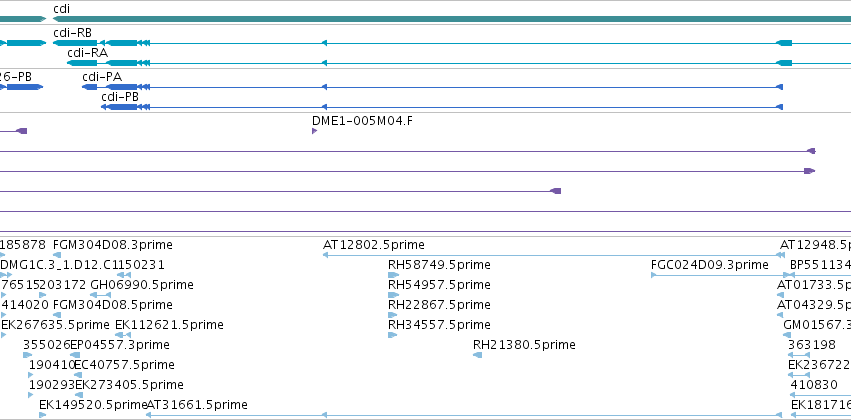Click the AT01733.5prime arrow glyph
851x420 pixels.
tap(780, 295)
